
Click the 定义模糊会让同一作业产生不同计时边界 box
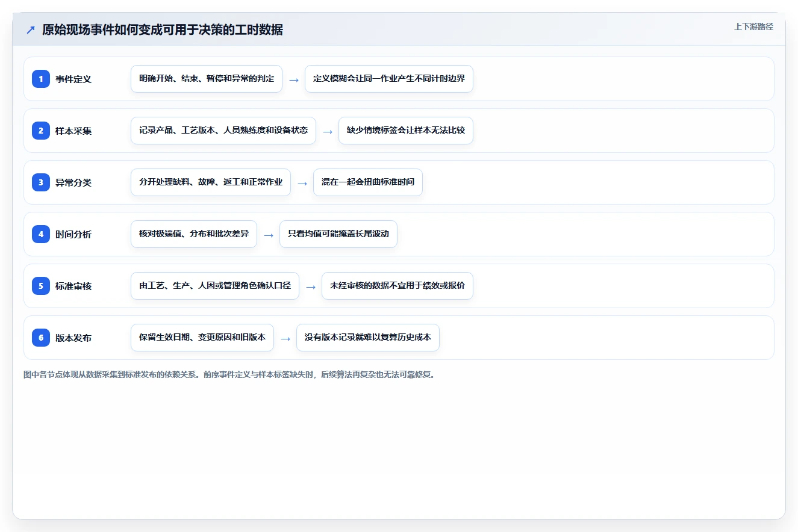click(x=389, y=79)
